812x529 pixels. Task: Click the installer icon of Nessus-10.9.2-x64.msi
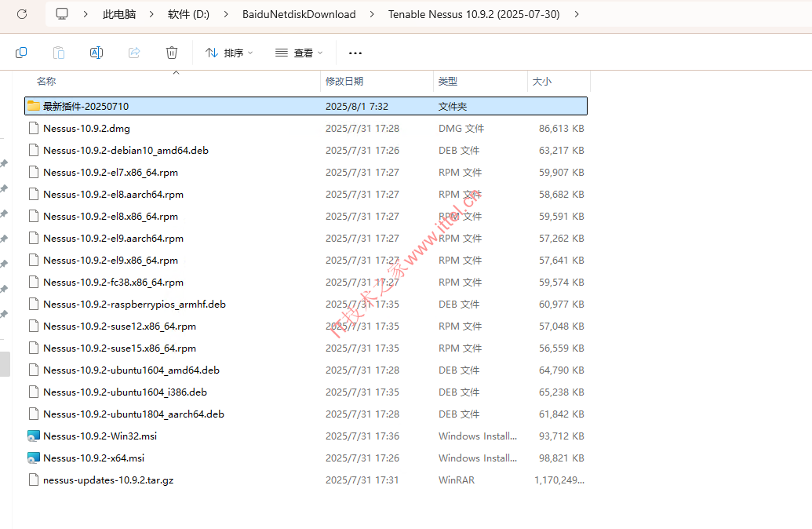click(x=34, y=458)
